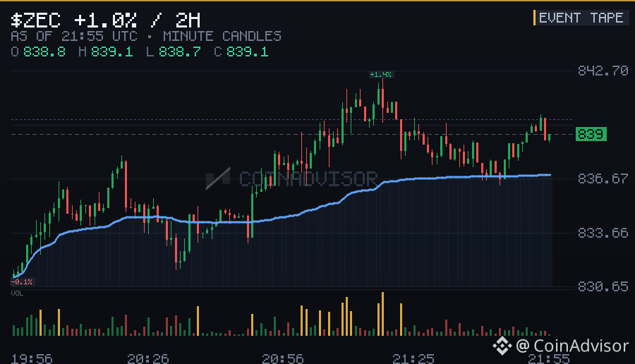The width and height of the screenshot is (635, 364).
Task: Click the EVENT TAPE label
Action: (x=581, y=18)
